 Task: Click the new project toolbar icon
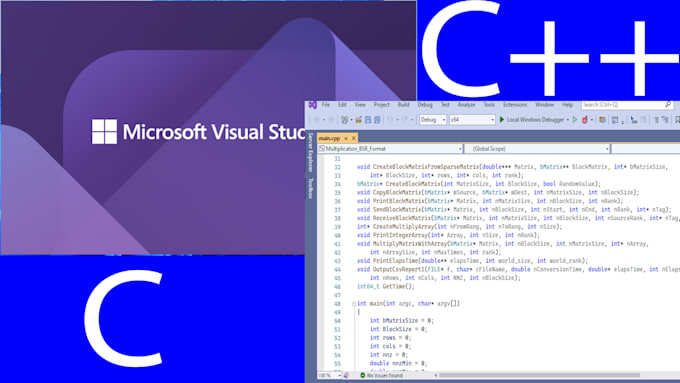(x=344, y=120)
